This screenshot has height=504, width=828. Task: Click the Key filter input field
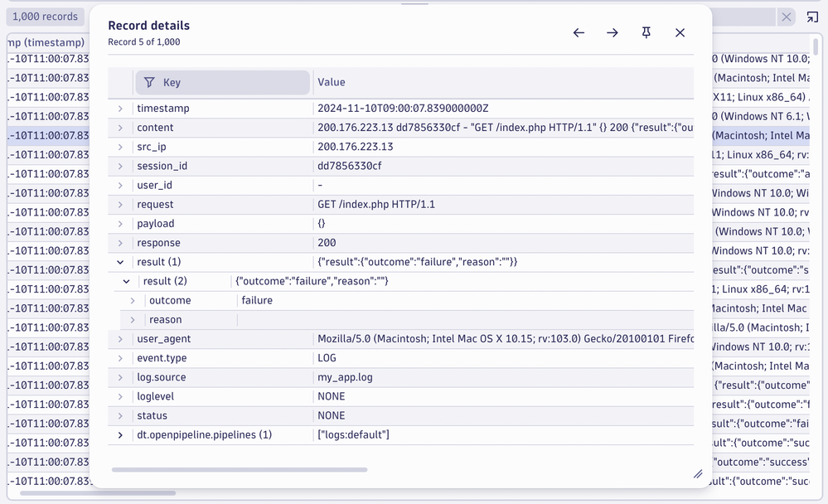[x=232, y=82]
